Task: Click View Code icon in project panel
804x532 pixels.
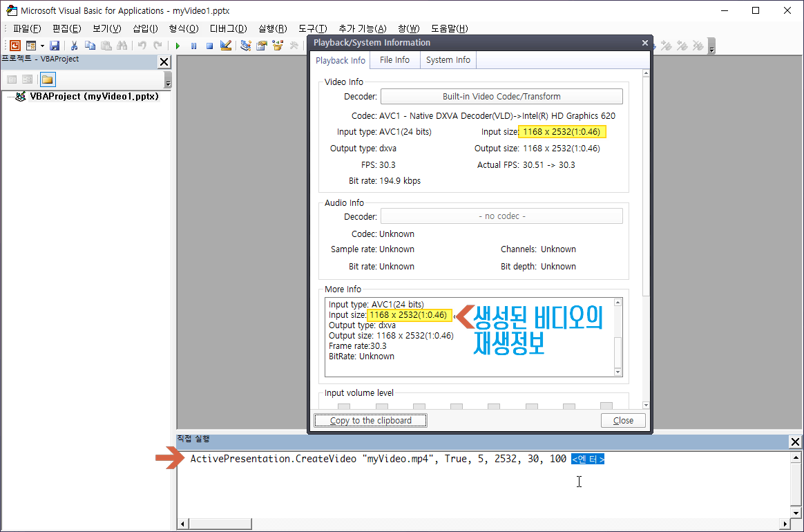Action: coord(12,79)
